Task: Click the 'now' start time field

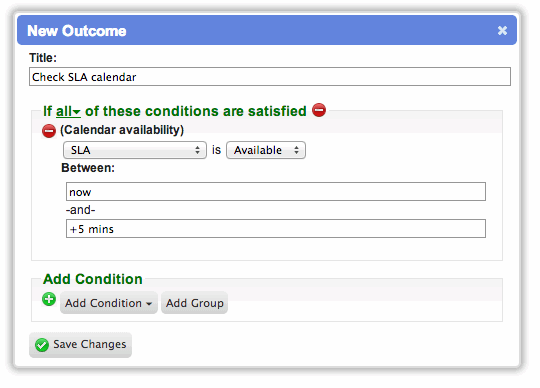Action: click(x=276, y=192)
